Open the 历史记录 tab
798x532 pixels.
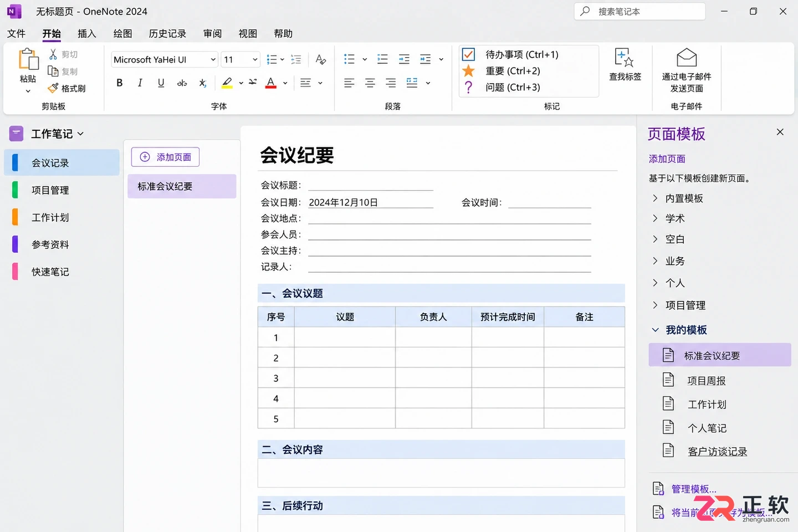point(167,33)
